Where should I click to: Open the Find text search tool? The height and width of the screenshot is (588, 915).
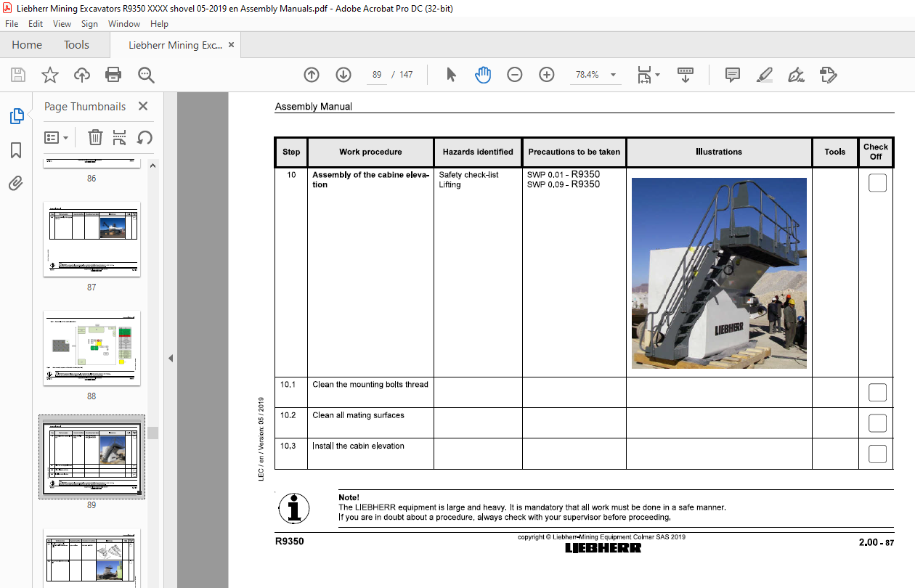pyautogui.click(x=146, y=75)
